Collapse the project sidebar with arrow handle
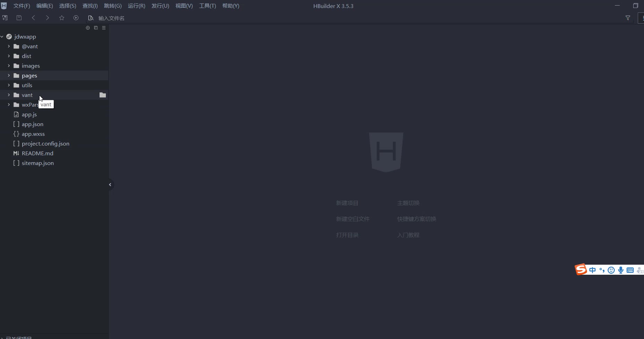644x339 pixels. click(110, 184)
